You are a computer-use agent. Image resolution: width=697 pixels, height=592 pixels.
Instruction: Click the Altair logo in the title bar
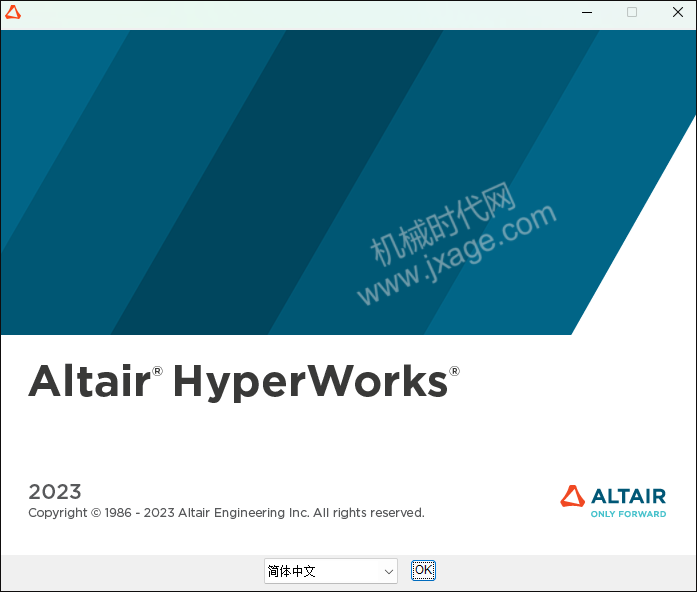tap(13, 12)
